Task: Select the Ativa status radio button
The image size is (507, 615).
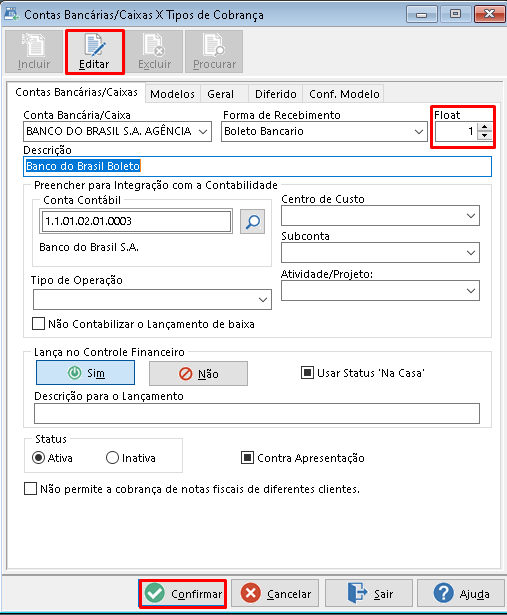Action: click(38, 458)
